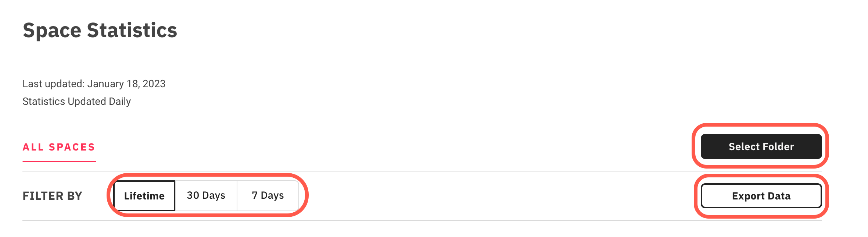Open the Select Folder button
The image size is (868, 237).
(x=761, y=146)
